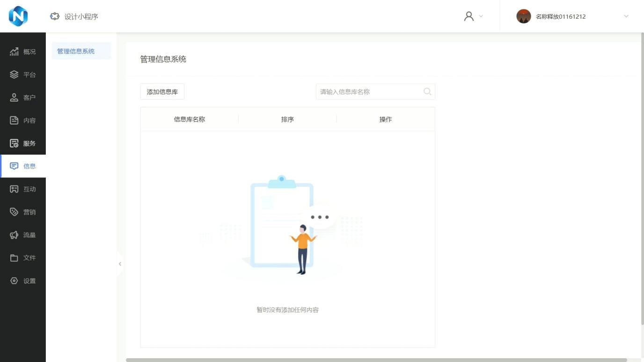
Task: Open the 概况 overview chart icon
Action: (x=14, y=52)
